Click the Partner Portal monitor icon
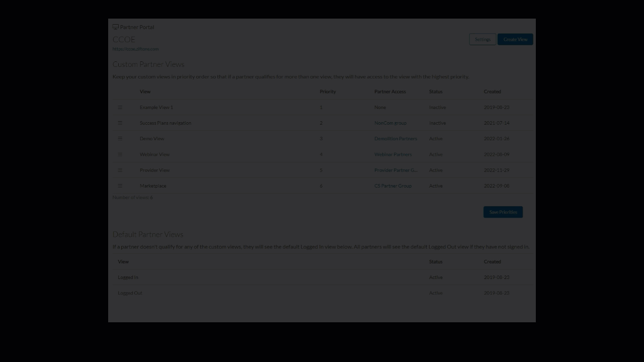The image size is (644, 362). point(116,27)
